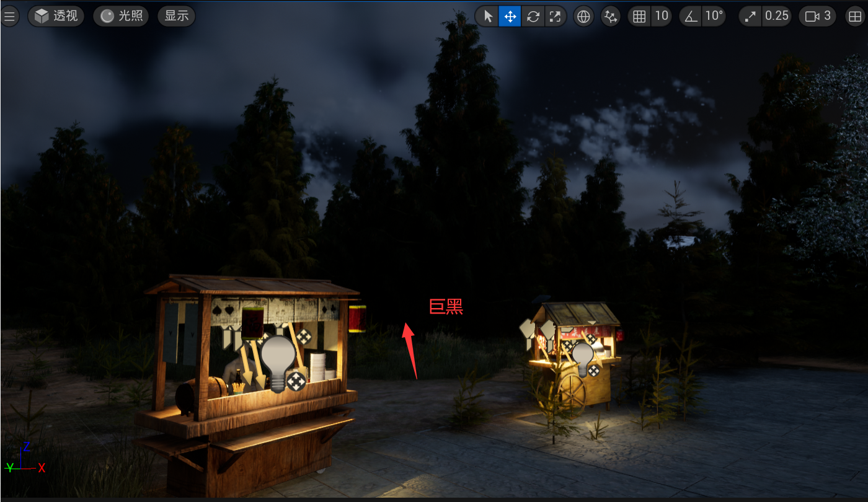Toggle scale snapping icon
This screenshot has height=502, width=868.
click(750, 16)
